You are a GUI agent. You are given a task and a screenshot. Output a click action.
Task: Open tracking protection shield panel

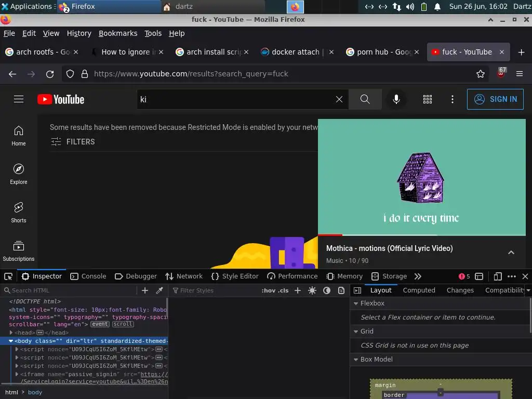(70, 74)
